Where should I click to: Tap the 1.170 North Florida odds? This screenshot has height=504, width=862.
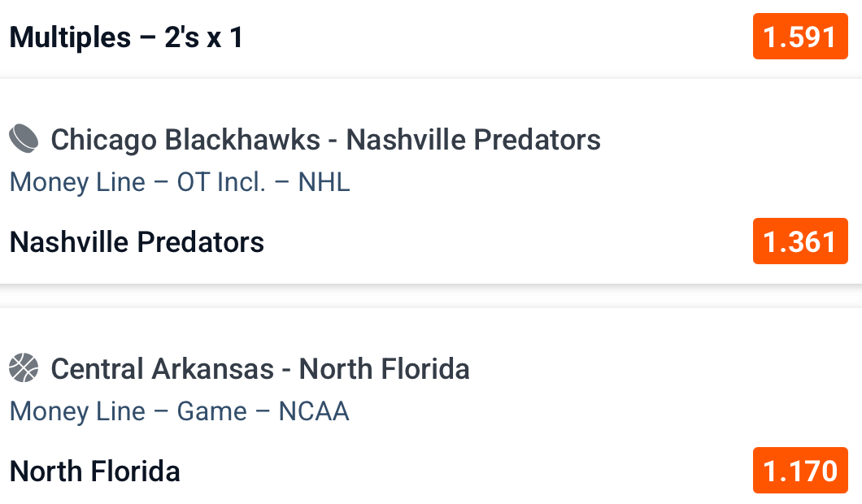coord(800,471)
